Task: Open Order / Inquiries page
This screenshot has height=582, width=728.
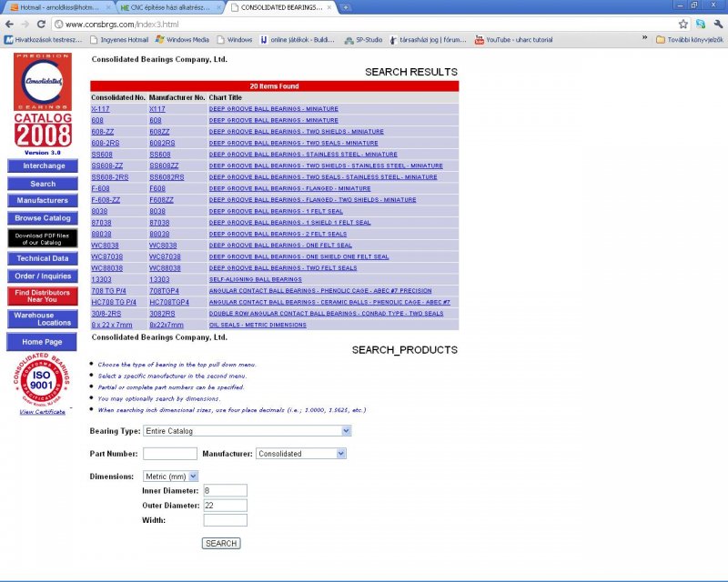Action: click(x=43, y=276)
